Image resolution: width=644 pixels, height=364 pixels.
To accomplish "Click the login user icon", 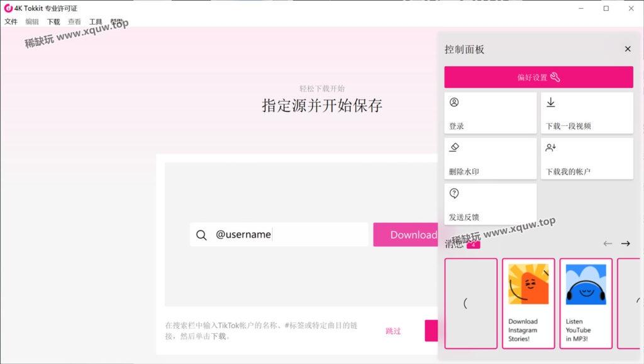I will point(454,103).
